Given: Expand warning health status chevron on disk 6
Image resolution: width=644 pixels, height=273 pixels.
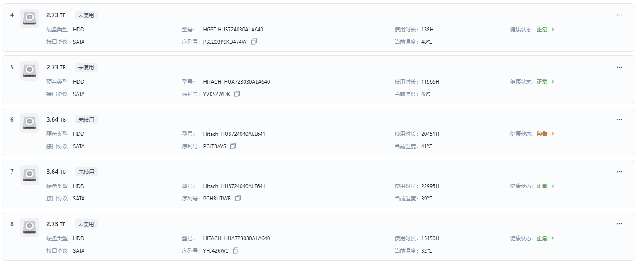Looking at the screenshot, I should click(553, 134).
